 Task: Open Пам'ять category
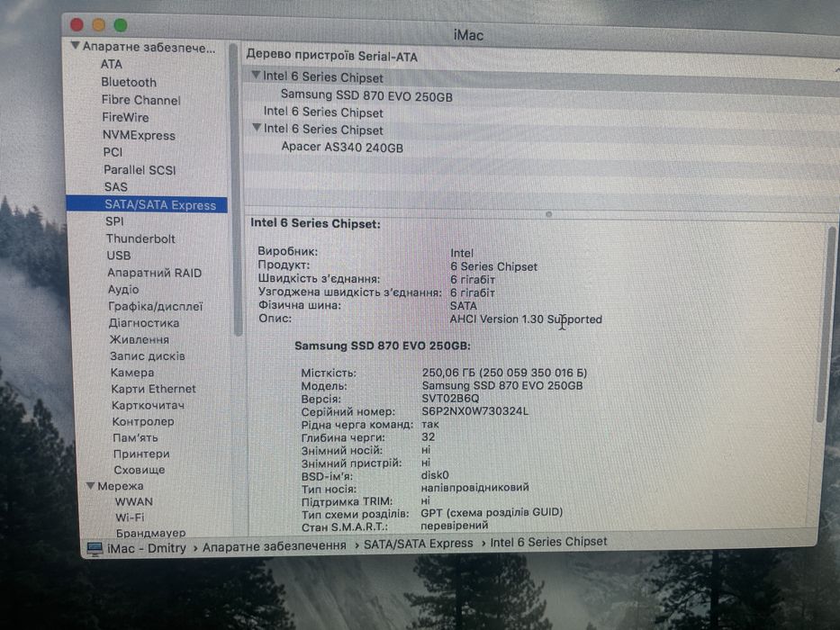[135, 437]
